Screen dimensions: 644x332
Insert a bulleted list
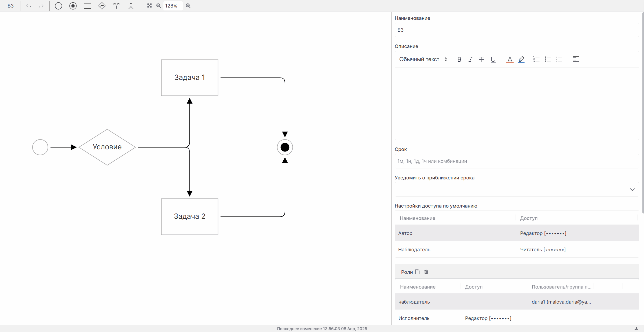click(x=548, y=59)
